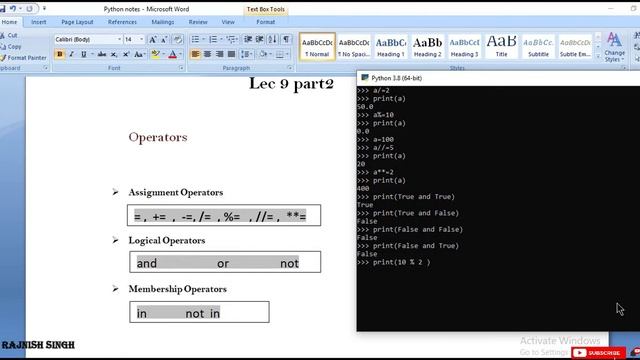Image resolution: width=640 pixels, height=360 pixels.
Task: Click the Line Spacing icon
Action: coord(245,54)
